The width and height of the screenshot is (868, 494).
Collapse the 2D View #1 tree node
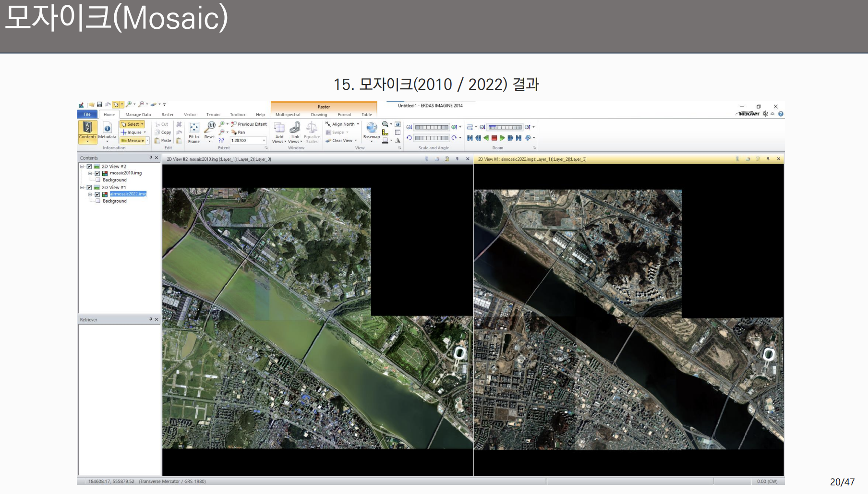(x=82, y=188)
